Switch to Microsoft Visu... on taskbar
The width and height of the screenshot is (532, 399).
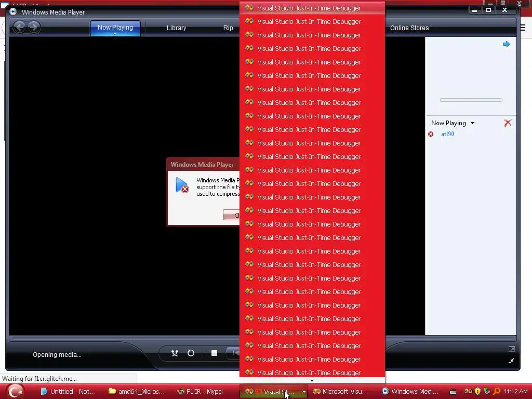point(341,392)
